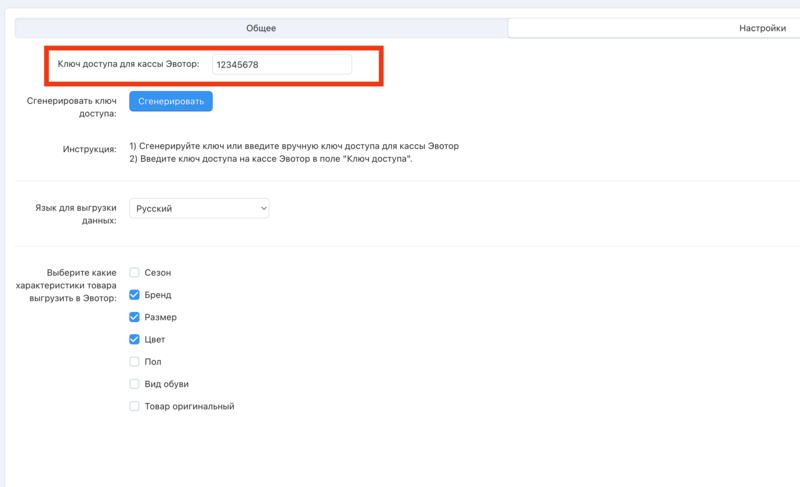The width and height of the screenshot is (800, 487).
Task: Open the Русский language dropdown
Action: (x=199, y=209)
